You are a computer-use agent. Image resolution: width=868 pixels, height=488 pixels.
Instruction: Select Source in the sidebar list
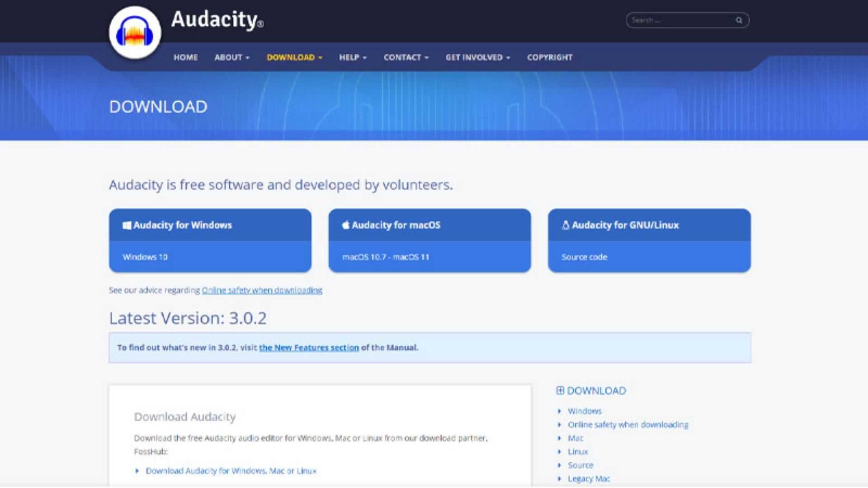580,465
